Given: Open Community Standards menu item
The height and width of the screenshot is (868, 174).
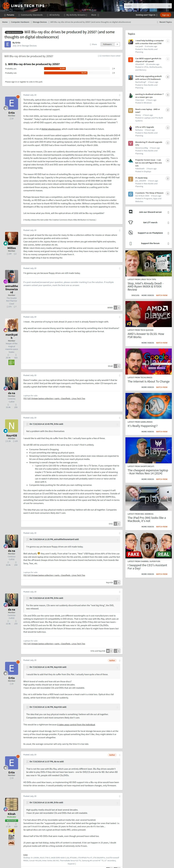Looking at the screenshot, I should click(x=30, y=15).
